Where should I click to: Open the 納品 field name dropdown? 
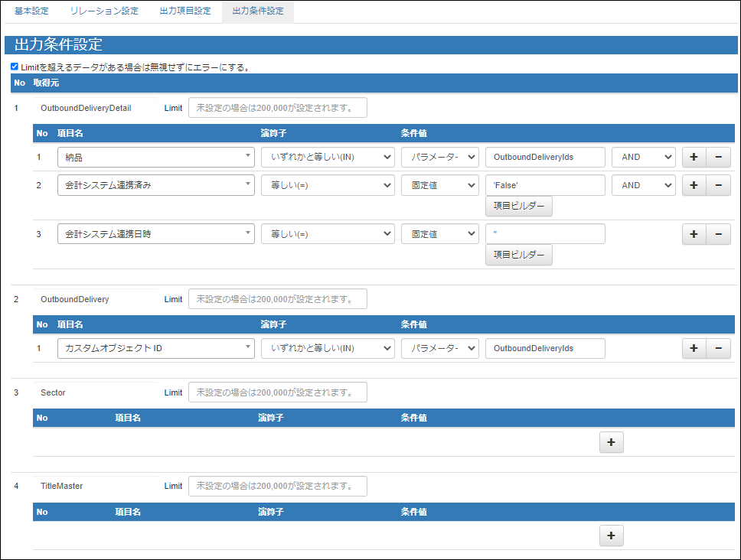point(156,157)
